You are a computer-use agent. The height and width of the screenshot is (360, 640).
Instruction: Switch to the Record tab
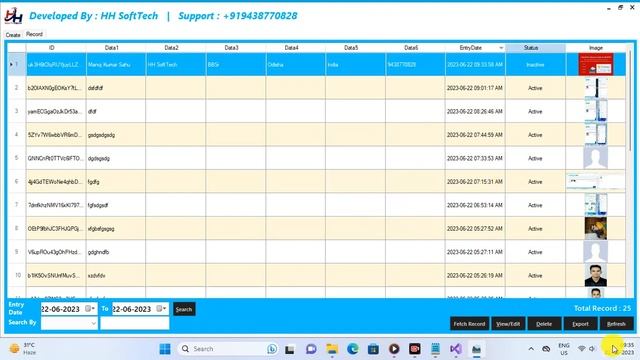click(x=34, y=34)
